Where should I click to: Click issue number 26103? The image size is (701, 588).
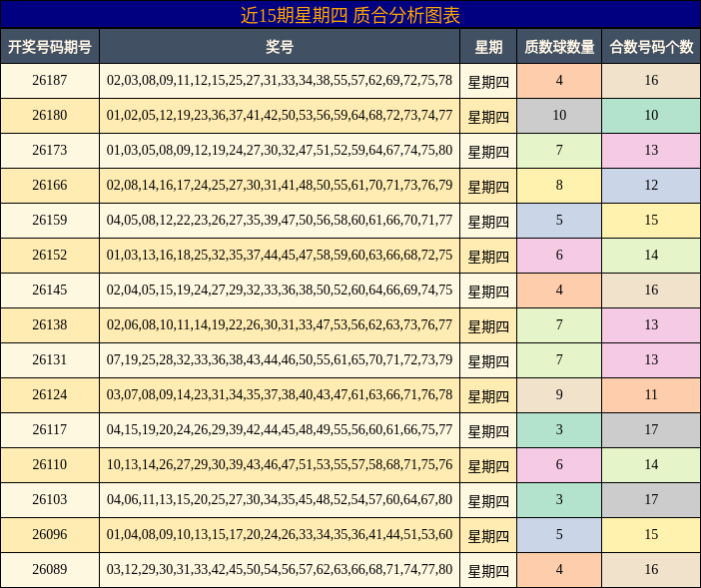click(x=50, y=499)
